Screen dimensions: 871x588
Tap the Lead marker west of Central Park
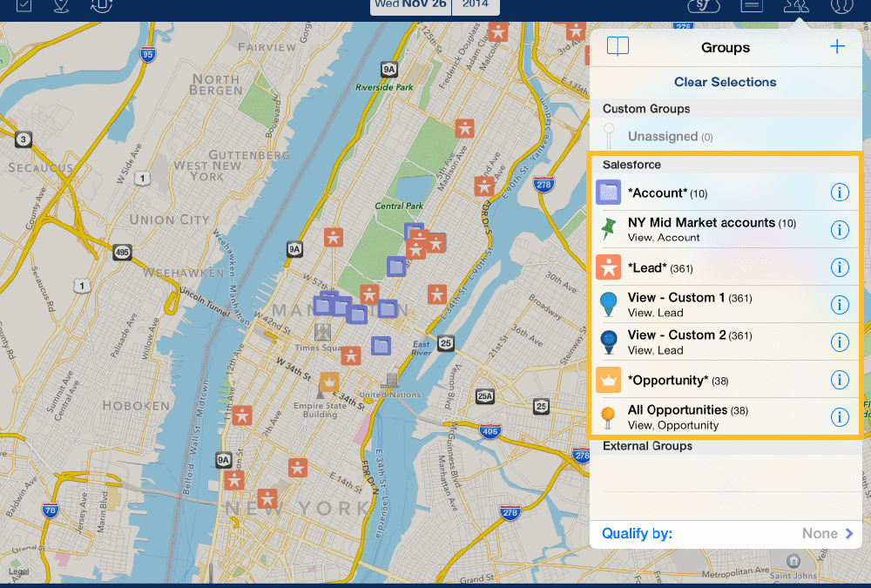tap(334, 237)
